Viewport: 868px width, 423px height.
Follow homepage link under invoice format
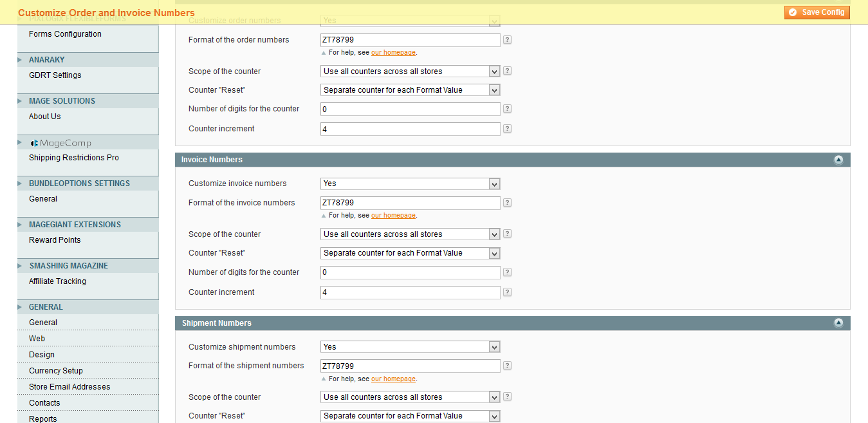coord(393,216)
